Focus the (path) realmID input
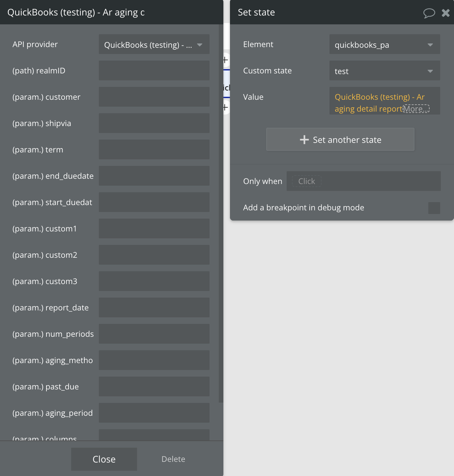454x476 pixels. pyautogui.click(x=154, y=70)
